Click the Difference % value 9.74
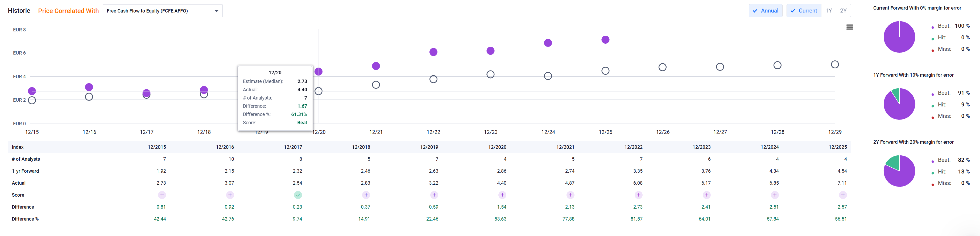 [297, 219]
